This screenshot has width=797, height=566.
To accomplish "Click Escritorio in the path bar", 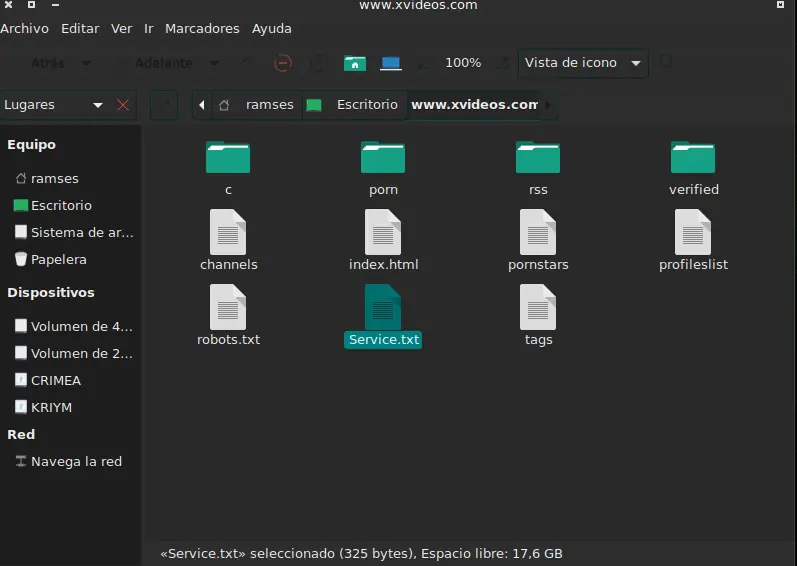I will 354,105.
